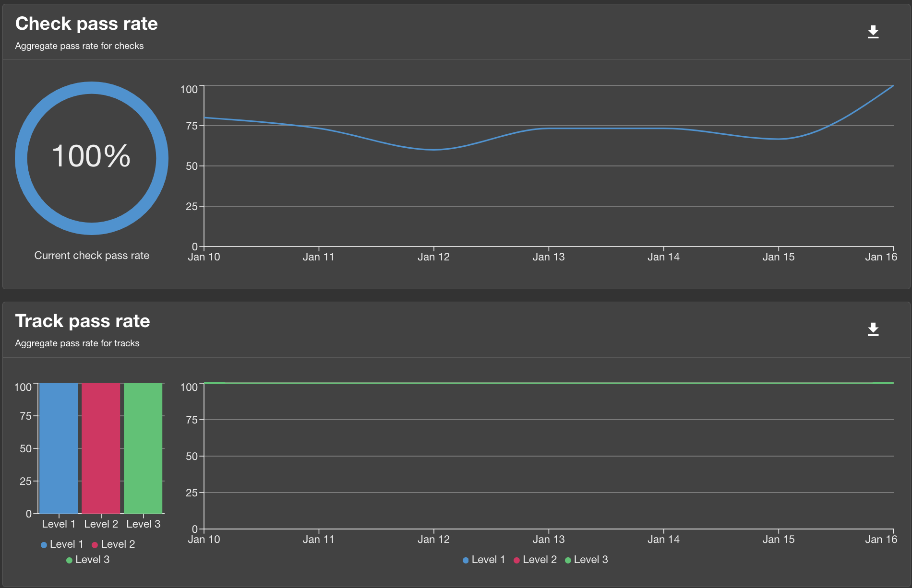
Task: Click the Jan 16 label on check chart axis
Action: tap(881, 257)
